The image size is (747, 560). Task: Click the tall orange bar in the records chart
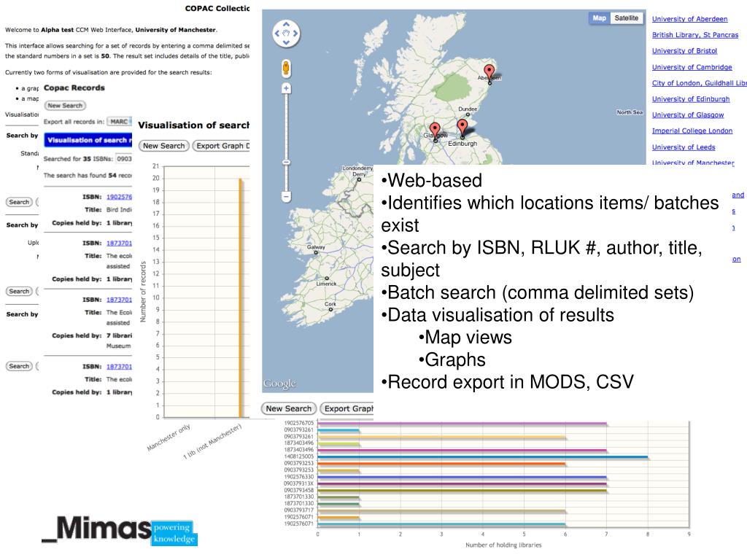[241, 297]
